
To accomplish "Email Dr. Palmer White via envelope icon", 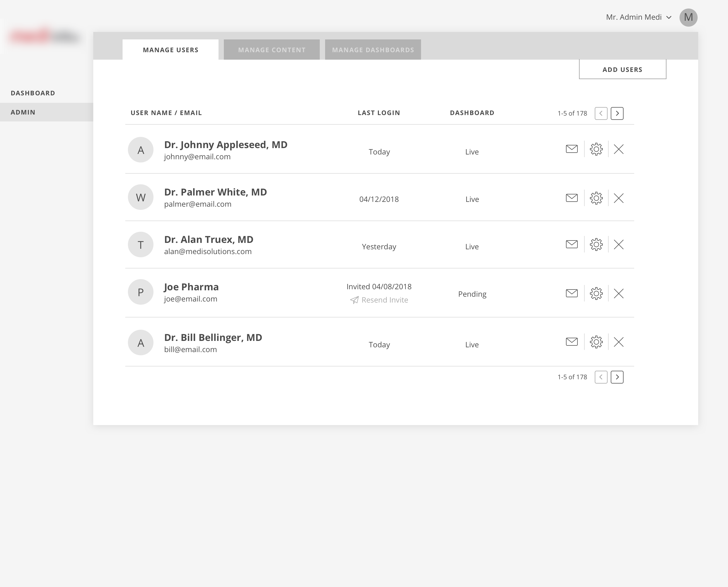I will pos(572,198).
